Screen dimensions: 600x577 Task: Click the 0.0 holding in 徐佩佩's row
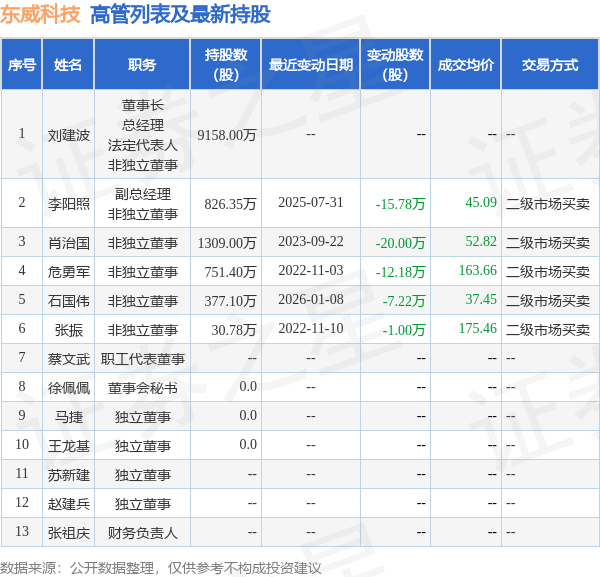coord(248,387)
